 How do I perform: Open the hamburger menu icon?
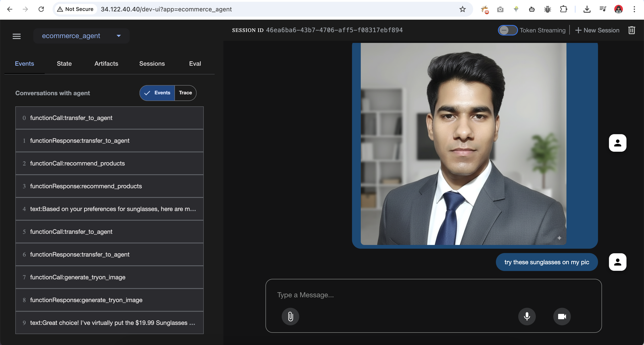16,36
